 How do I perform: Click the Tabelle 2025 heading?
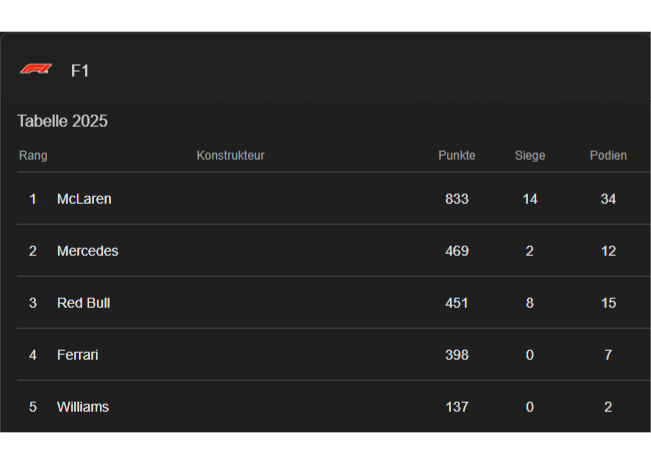tap(62, 121)
